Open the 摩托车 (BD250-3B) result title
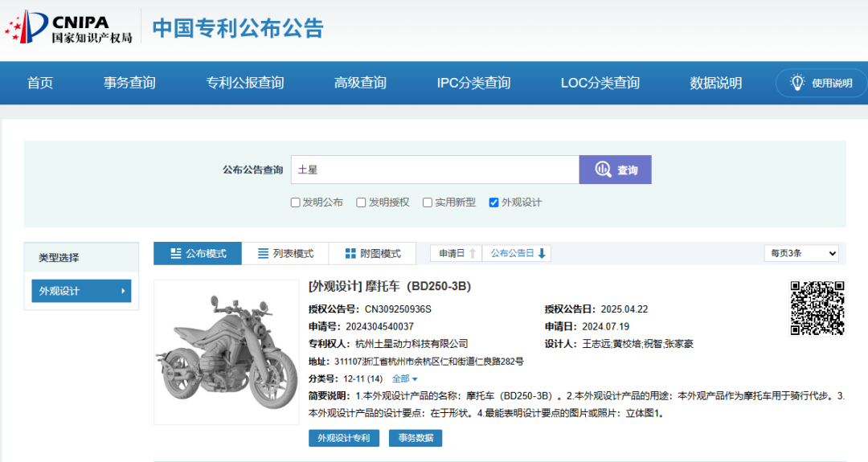This screenshot has width=868, height=462. click(x=390, y=286)
